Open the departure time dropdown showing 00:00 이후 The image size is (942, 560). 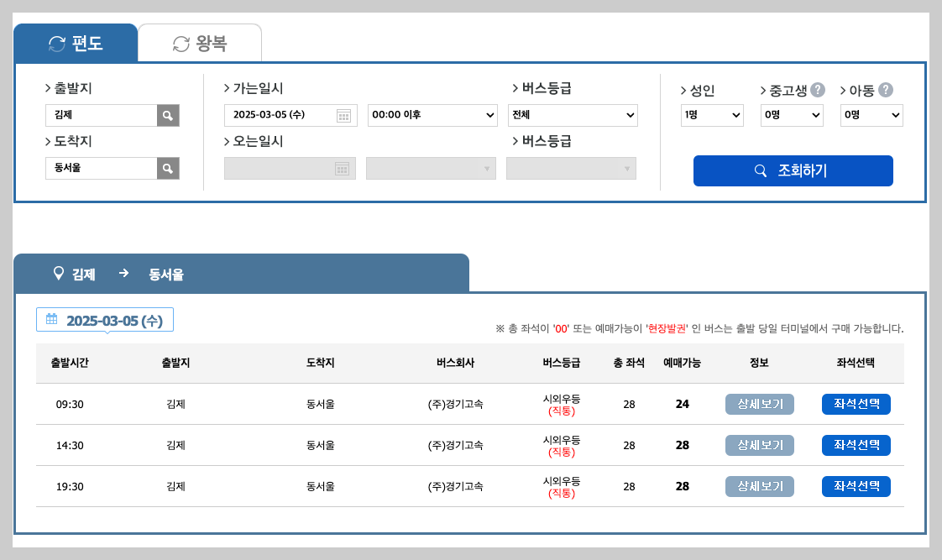point(432,114)
